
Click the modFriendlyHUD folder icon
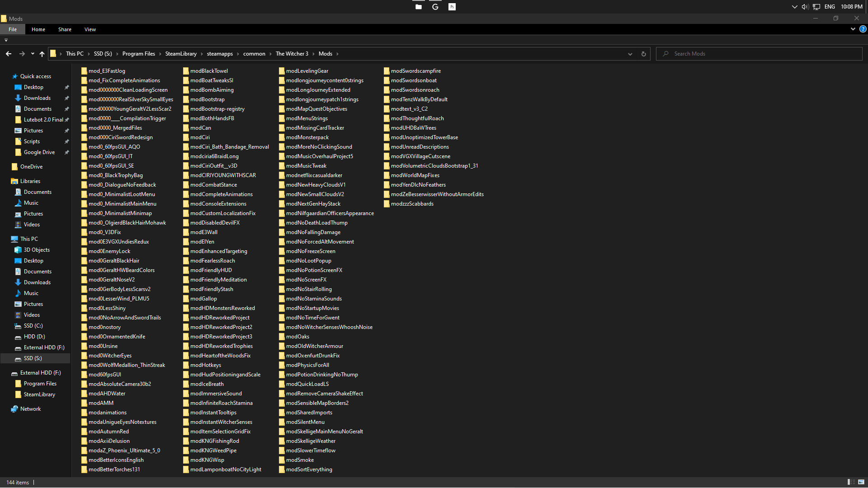coord(186,270)
